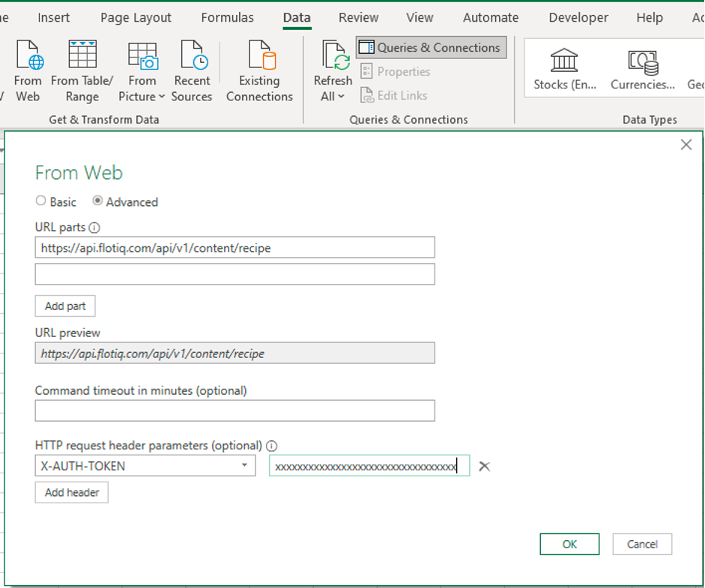Expand the X-AUTH-TOKEN header dropdown

click(x=244, y=465)
